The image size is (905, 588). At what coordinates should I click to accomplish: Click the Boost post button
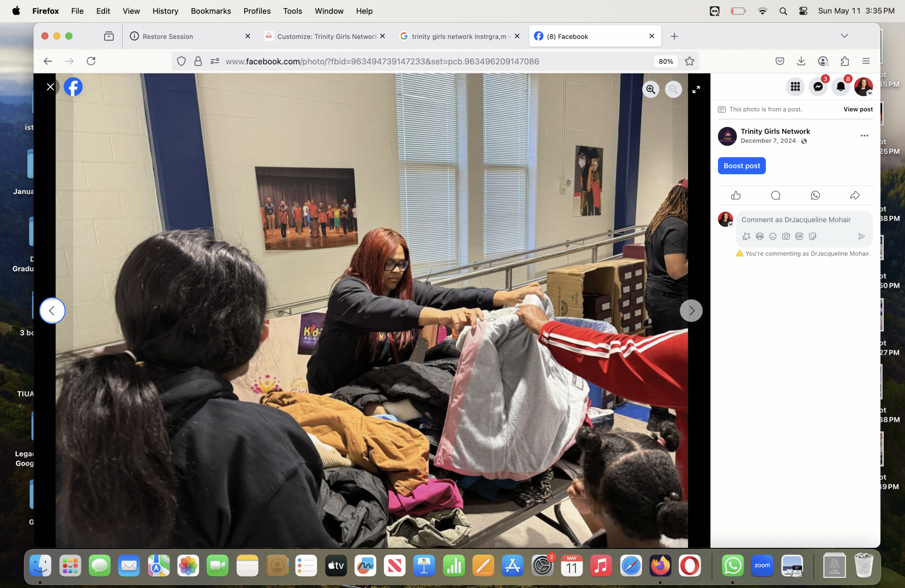(741, 166)
